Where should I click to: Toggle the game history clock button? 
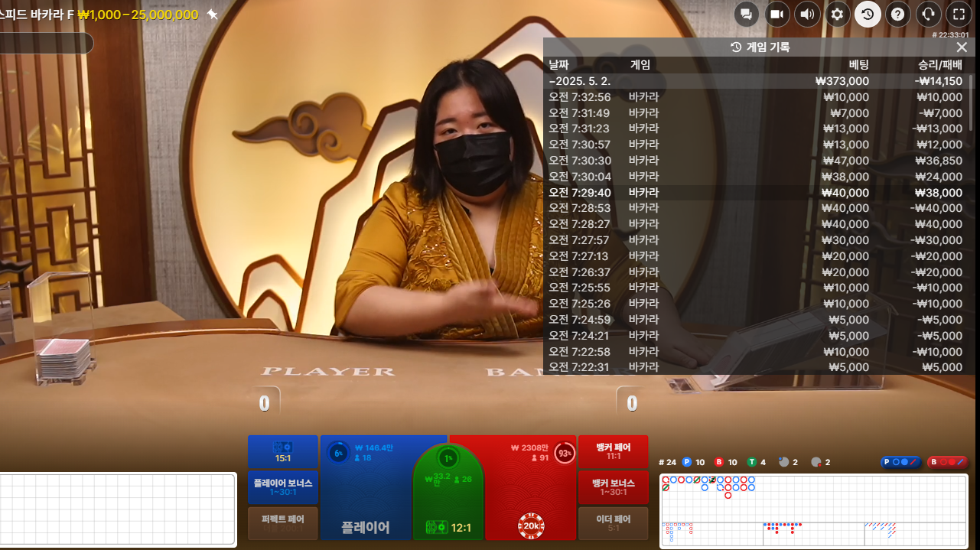click(868, 14)
